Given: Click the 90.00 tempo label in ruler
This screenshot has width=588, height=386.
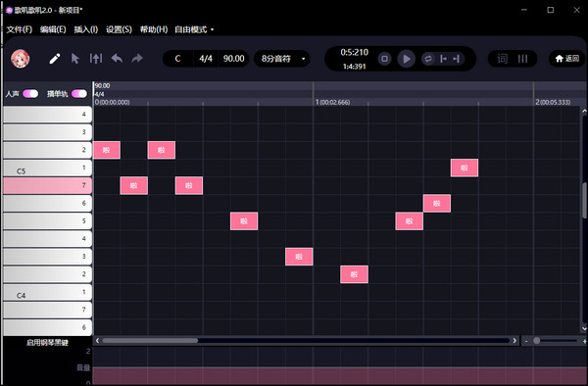Looking at the screenshot, I should click(x=102, y=86).
